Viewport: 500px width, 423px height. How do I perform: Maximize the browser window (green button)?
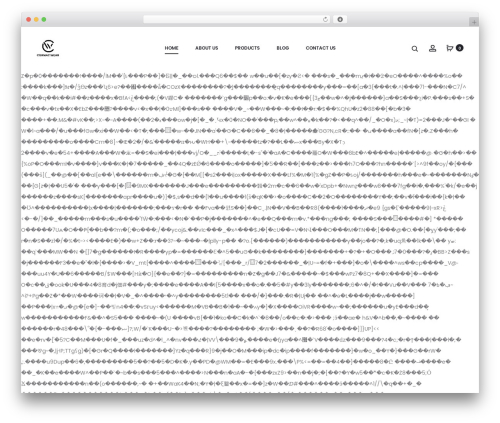(x=44, y=20)
